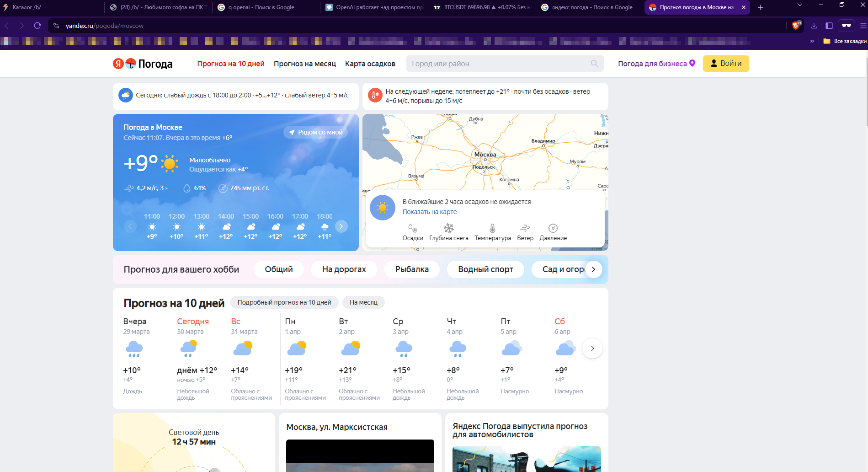Click the Yandex Pogoda umbrella logo
Image resolution: width=868 pixels, height=472 pixels.
[131, 64]
